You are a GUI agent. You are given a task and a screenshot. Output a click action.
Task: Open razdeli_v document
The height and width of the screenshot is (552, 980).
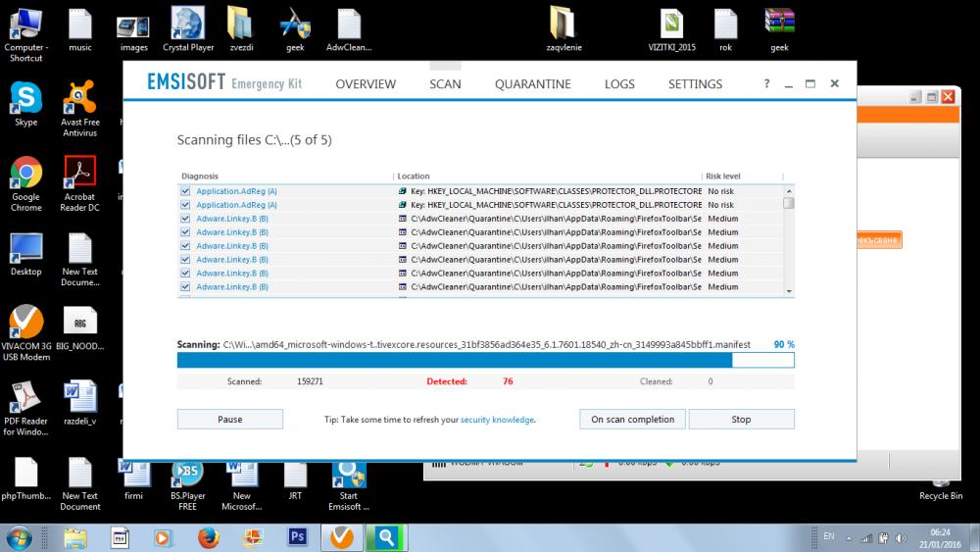point(80,402)
